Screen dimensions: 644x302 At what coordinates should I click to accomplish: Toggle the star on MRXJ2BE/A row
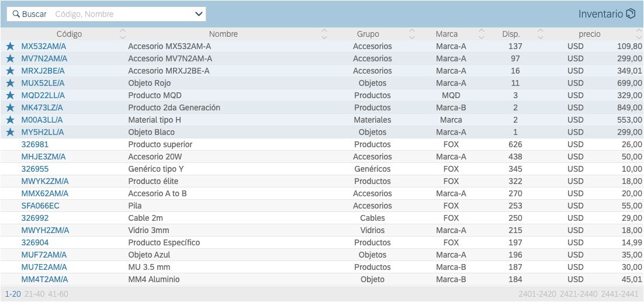tap(10, 71)
